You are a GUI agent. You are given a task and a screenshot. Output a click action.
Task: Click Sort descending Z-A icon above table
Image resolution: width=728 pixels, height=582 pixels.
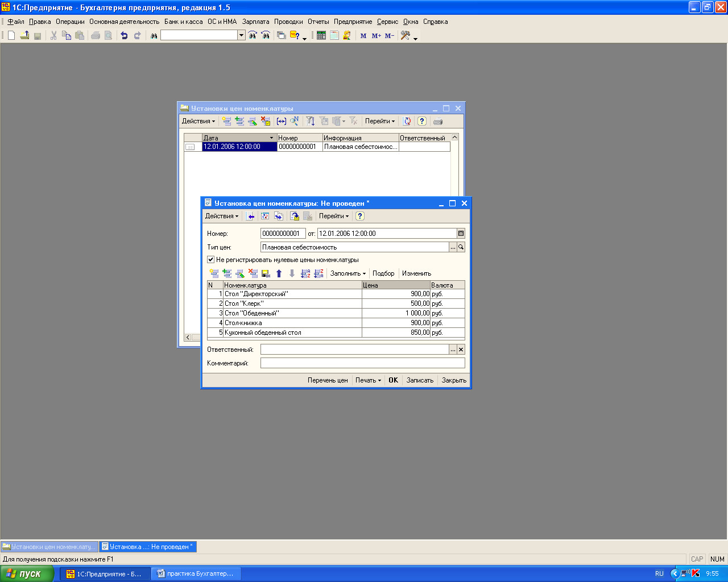pos(318,273)
